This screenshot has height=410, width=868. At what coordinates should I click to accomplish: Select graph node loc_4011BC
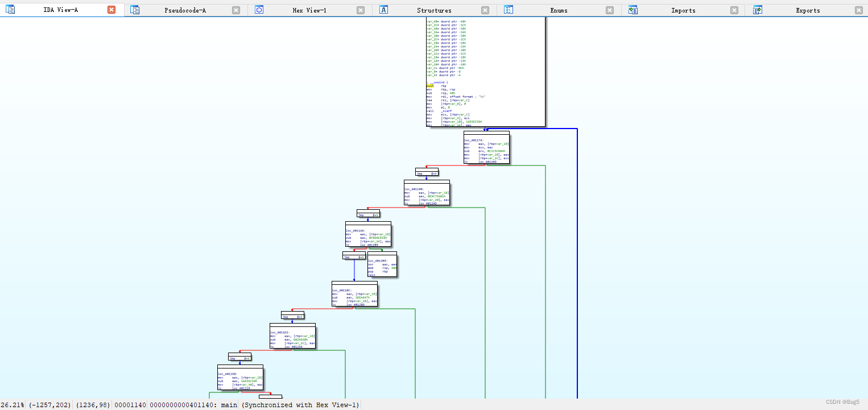pyautogui.click(x=354, y=294)
